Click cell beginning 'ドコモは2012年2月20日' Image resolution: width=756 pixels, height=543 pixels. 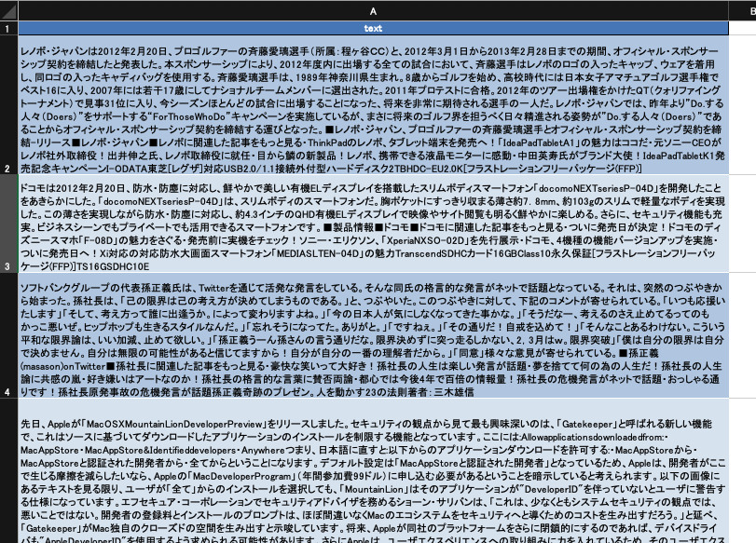tap(373, 224)
